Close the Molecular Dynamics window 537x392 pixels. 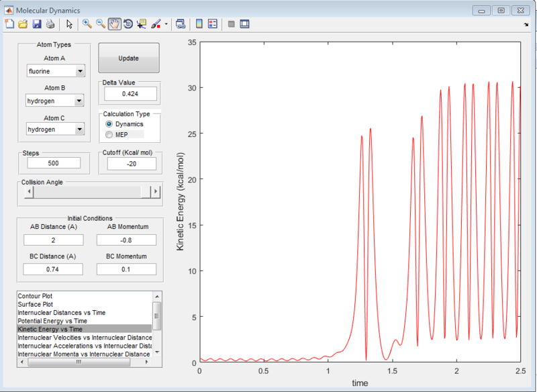pyautogui.click(x=521, y=10)
